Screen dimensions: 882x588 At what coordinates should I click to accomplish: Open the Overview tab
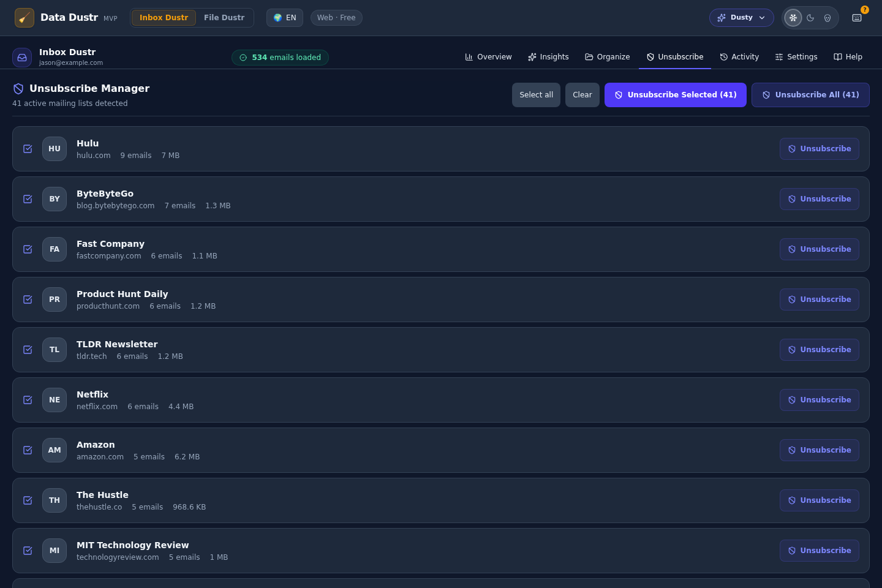coord(488,57)
